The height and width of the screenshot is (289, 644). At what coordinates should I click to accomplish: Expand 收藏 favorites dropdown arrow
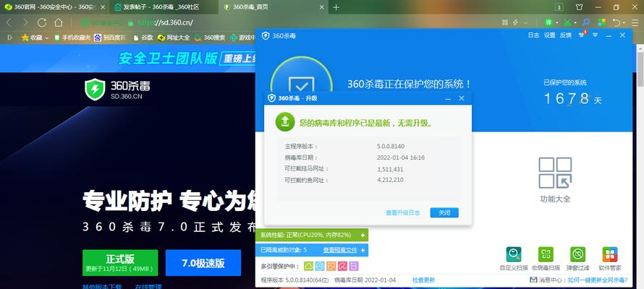tap(47, 38)
